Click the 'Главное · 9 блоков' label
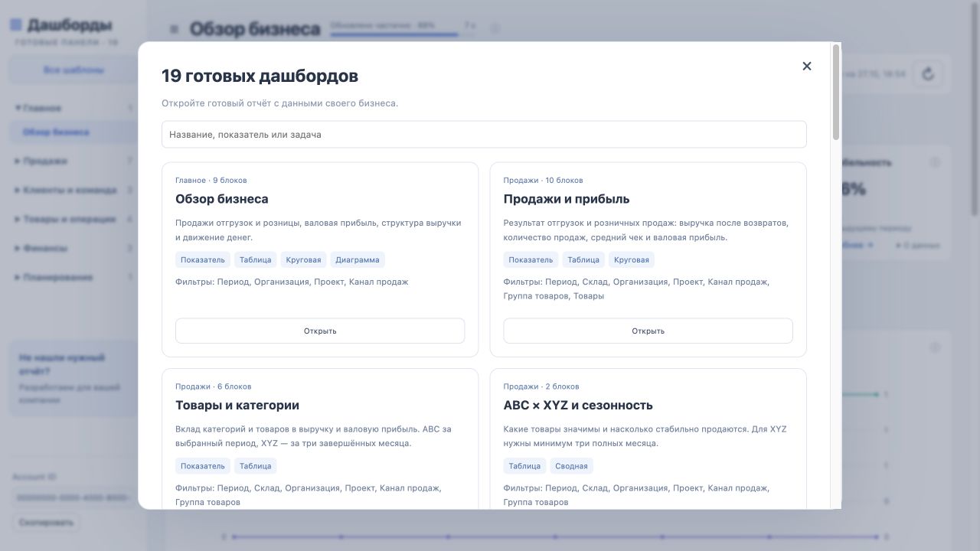Image resolution: width=980 pixels, height=551 pixels. (211, 181)
